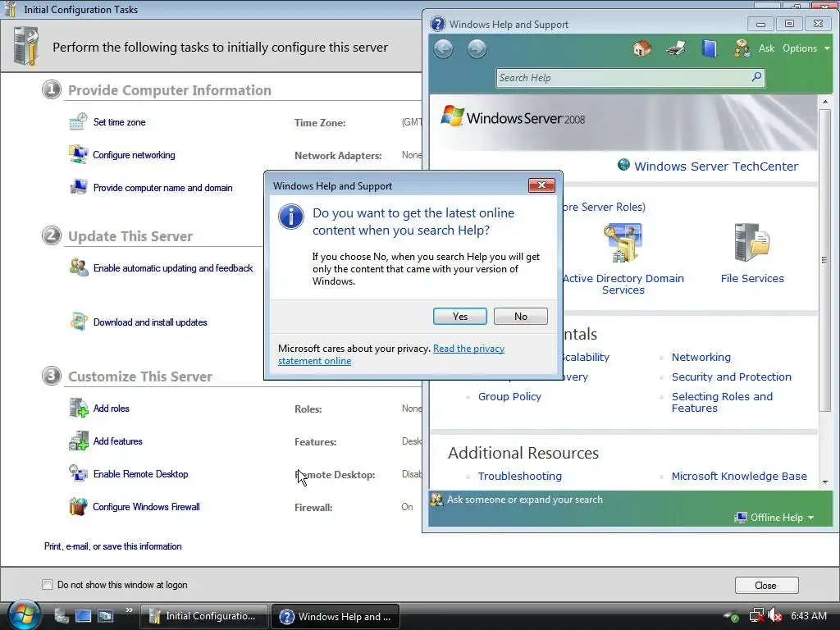This screenshot has height=630, width=840.
Task: Open the File Services link
Action: 751,279
